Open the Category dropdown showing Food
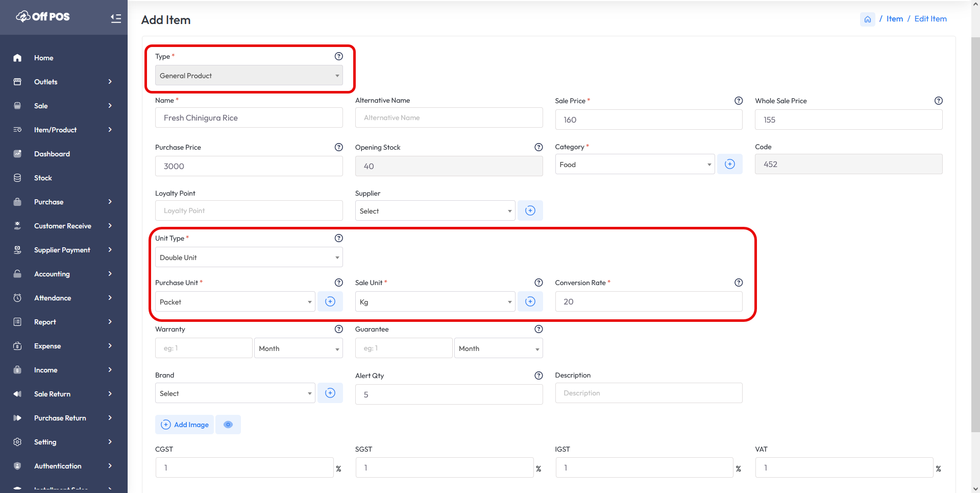Screen dimensions: 980x493 (x=634, y=165)
